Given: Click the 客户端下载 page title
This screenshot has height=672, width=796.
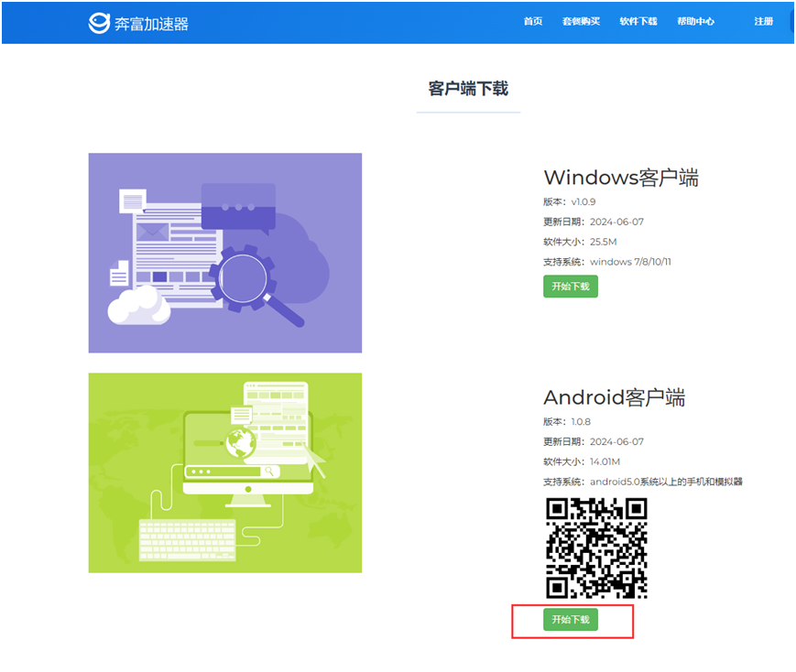Looking at the screenshot, I should click(468, 89).
